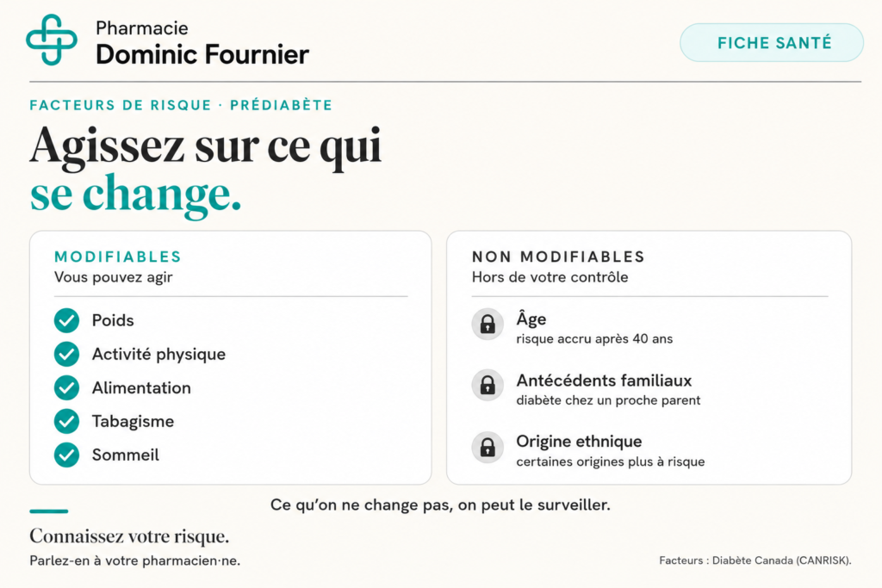Click the Antécédents familiaux item title
The width and height of the screenshot is (882, 588).
pyautogui.click(x=604, y=381)
